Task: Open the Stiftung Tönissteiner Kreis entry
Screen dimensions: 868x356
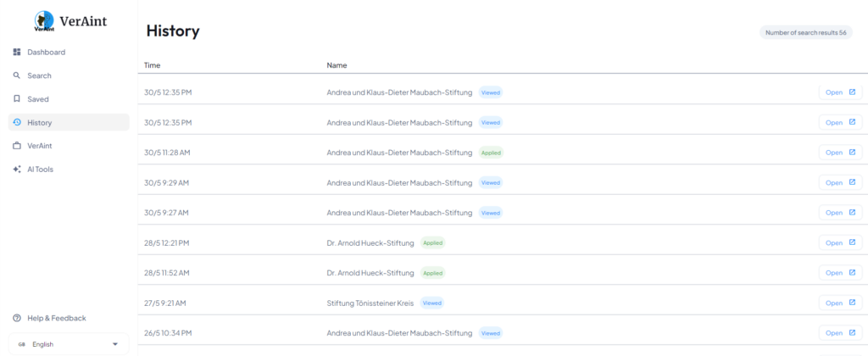Action: tap(840, 303)
